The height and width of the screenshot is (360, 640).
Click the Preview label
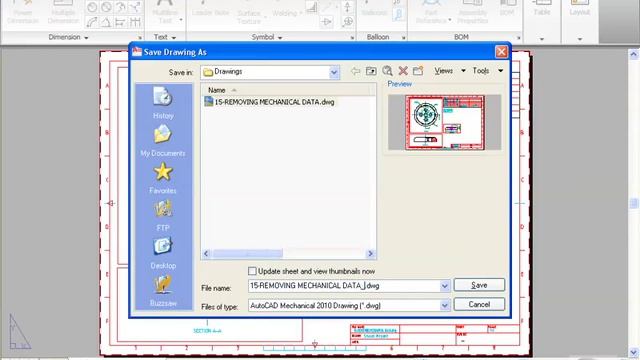coord(400,84)
